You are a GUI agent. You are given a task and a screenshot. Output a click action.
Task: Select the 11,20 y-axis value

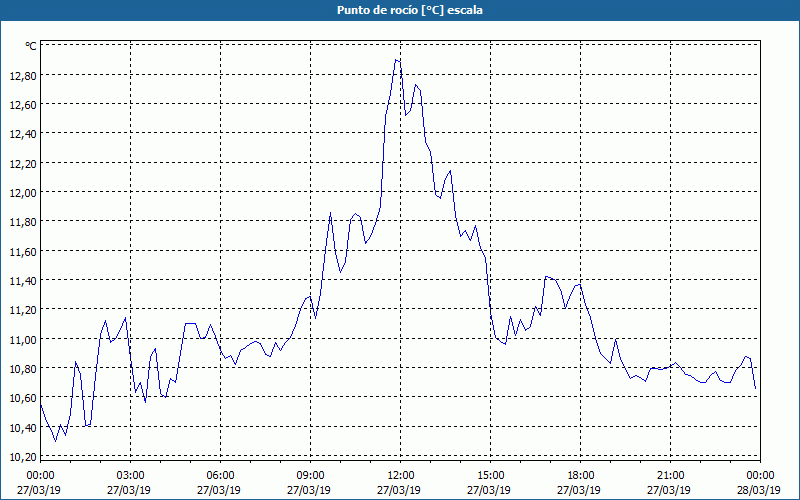(x=23, y=310)
